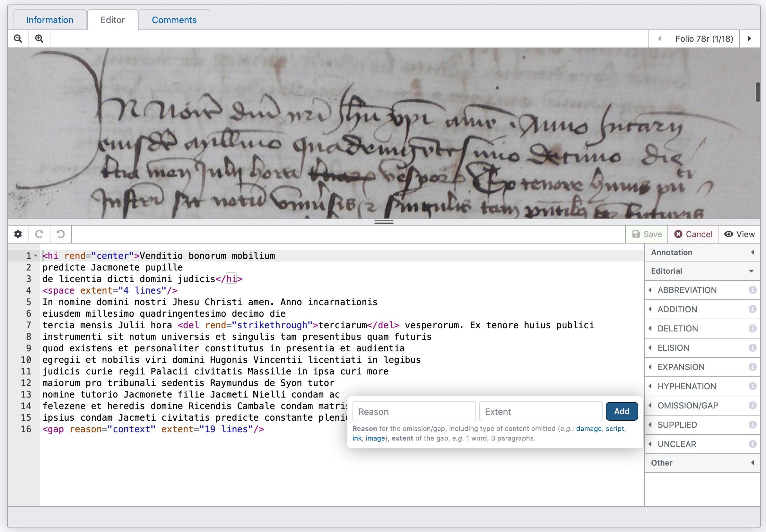The image size is (766, 532).
Task: Click the undo arrow icon
Action: coord(61,234)
